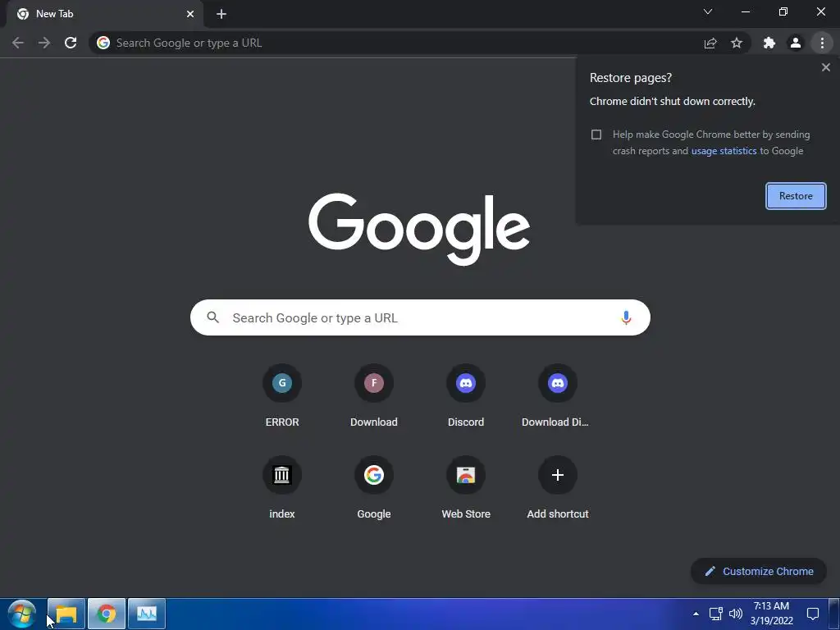
Task: Bookmark this tab with the star icon
Action: pyautogui.click(x=737, y=43)
